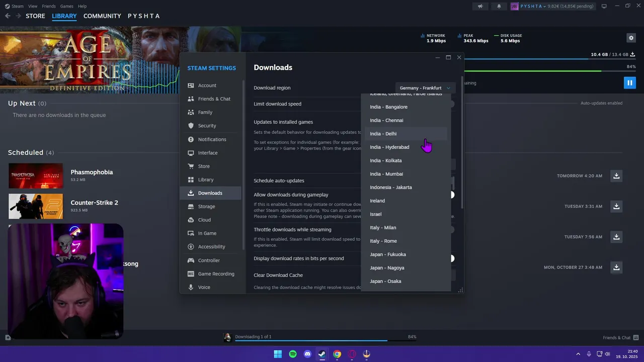Viewport: 644px width, 362px height.
Task: Open the Cloud settings section
Action: click(x=210, y=220)
